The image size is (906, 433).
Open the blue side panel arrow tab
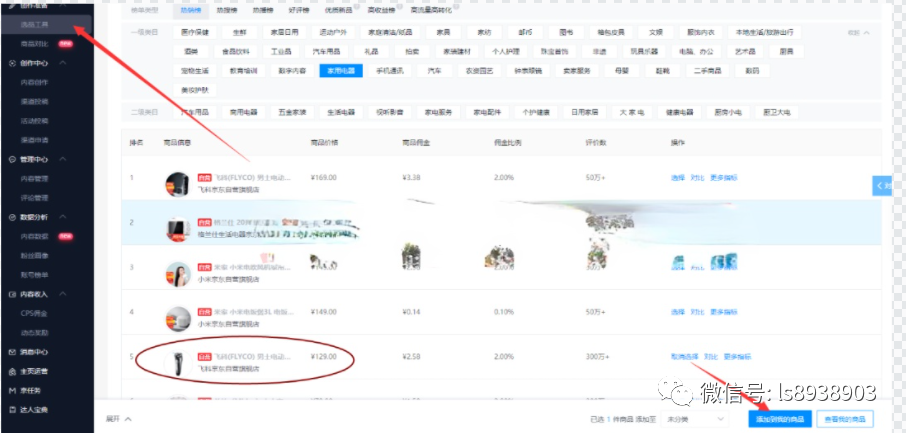click(x=882, y=186)
